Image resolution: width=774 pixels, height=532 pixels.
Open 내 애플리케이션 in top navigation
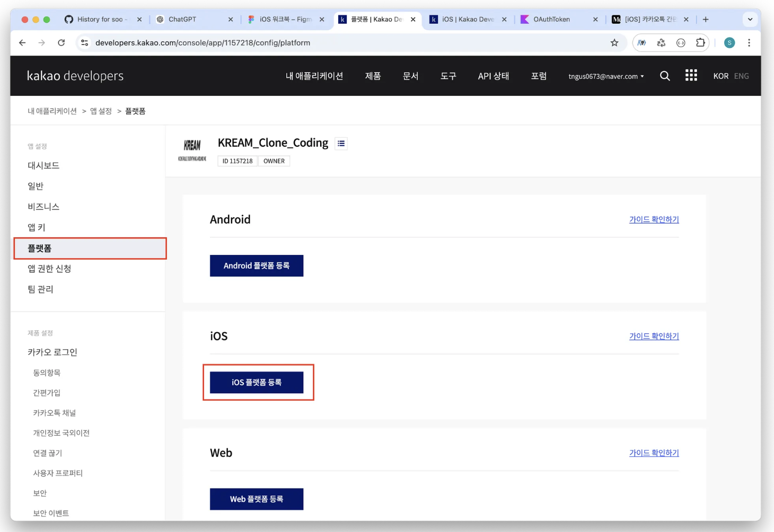(x=314, y=76)
